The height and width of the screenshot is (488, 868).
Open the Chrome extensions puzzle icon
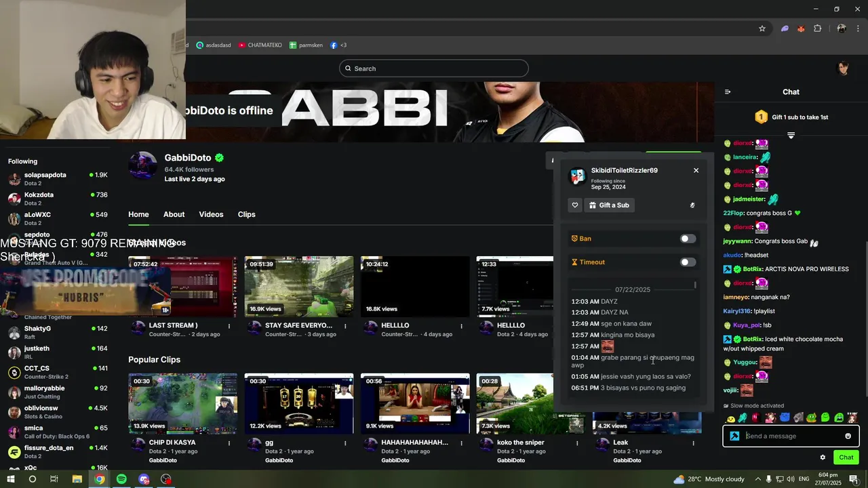pos(817,28)
